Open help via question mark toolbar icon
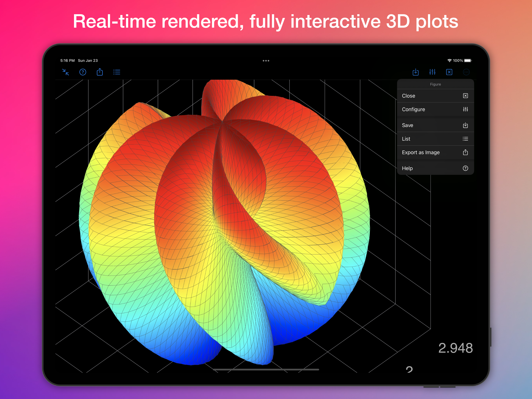This screenshot has height=399, width=532. 83,72
